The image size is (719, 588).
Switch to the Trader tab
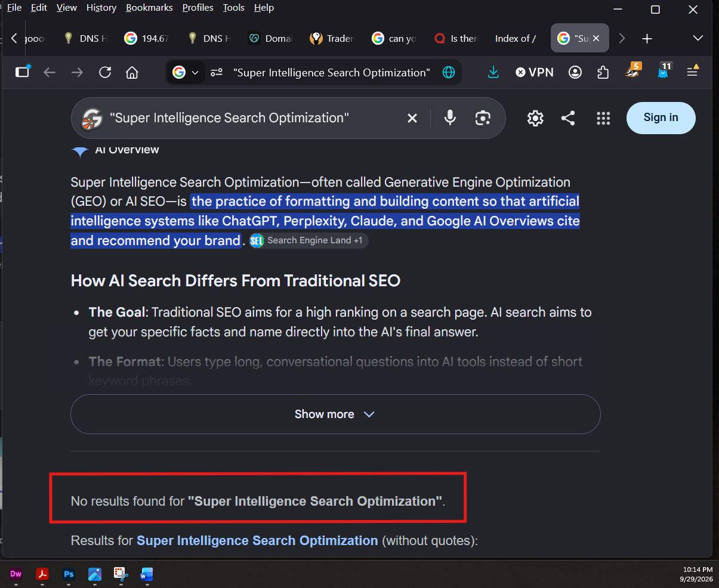[x=332, y=38]
